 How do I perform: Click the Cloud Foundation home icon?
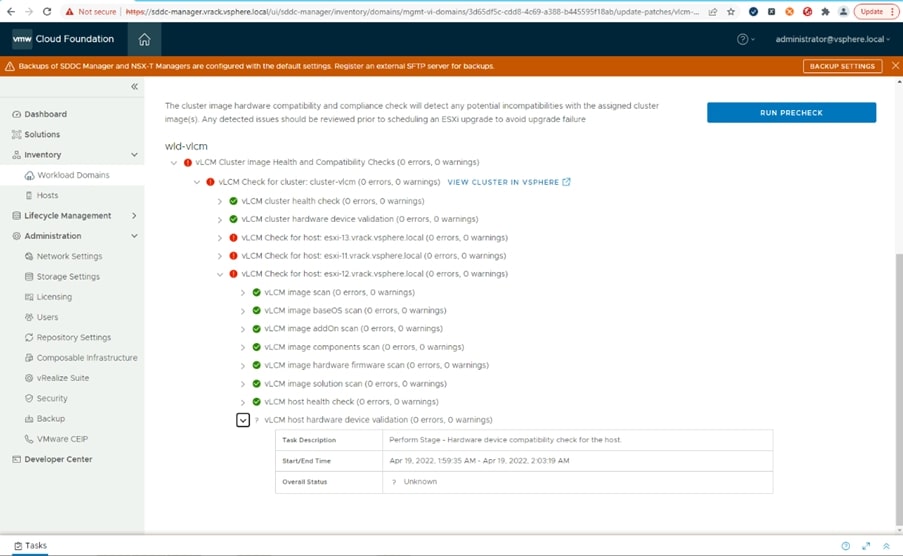point(144,39)
